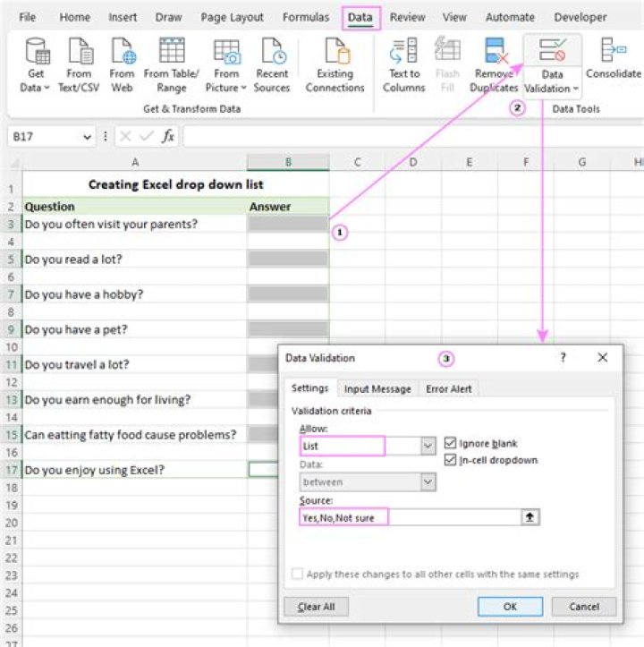Screen dimensions: 644x647
Task: Expand the Allow list dropdown
Action: pyautogui.click(x=428, y=445)
